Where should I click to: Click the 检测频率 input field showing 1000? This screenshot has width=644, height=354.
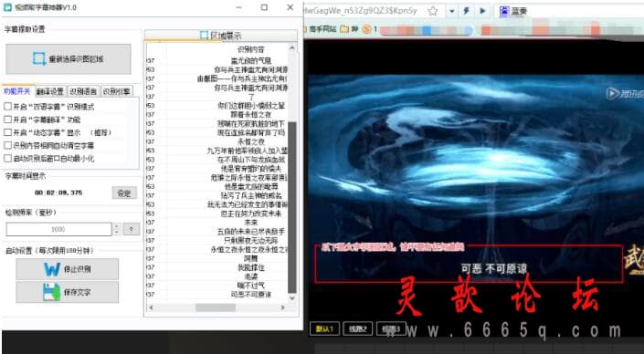tap(58, 229)
